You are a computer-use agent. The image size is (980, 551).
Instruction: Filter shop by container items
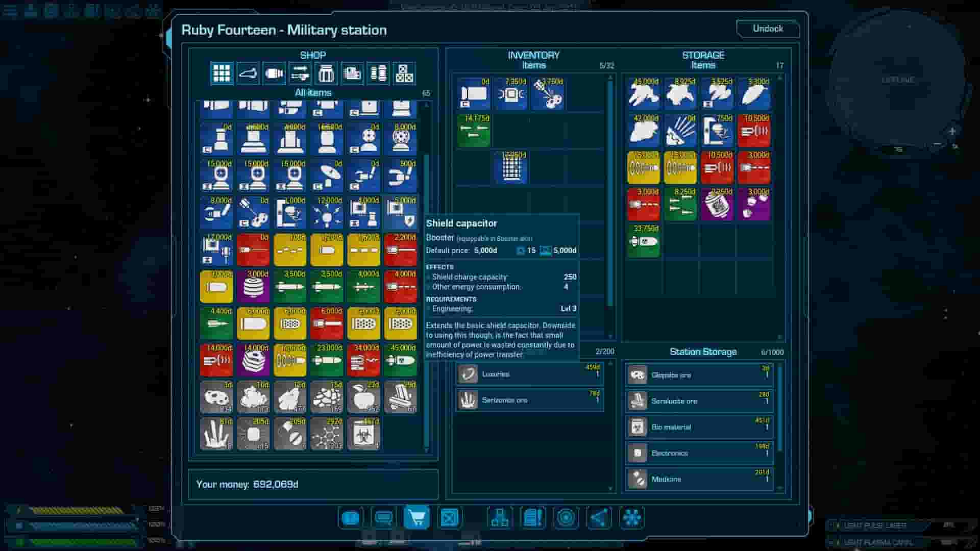pos(327,74)
